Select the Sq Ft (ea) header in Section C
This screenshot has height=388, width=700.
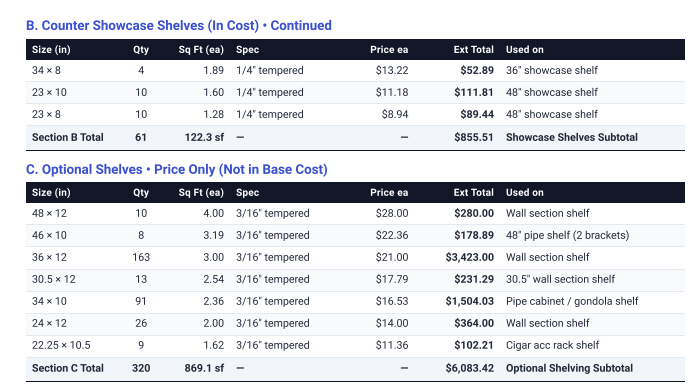coord(201,192)
